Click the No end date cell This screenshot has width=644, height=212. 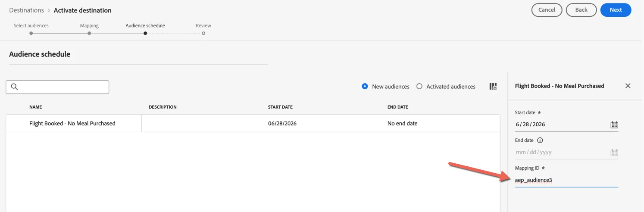pyautogui.click(x=403, y=123)
